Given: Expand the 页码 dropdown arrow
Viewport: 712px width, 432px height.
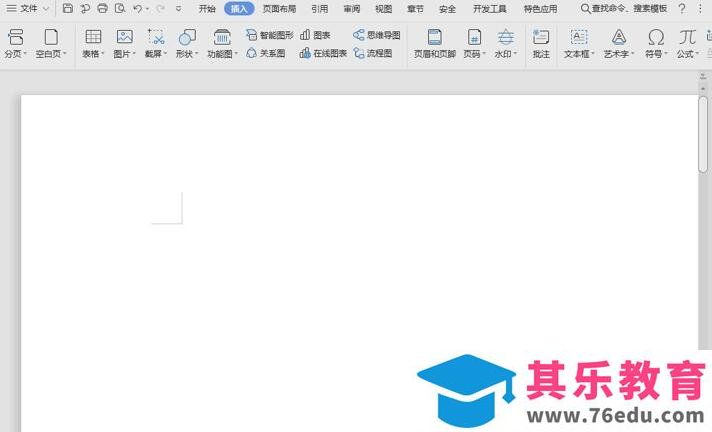Looking at the screenshot, I should [484, 54].
